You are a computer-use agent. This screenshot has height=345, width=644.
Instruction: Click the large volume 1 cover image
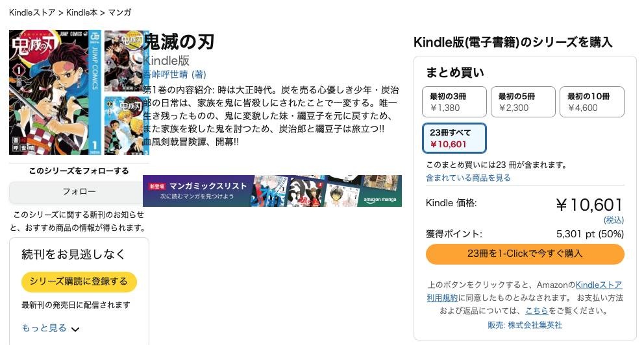(55, 92)
